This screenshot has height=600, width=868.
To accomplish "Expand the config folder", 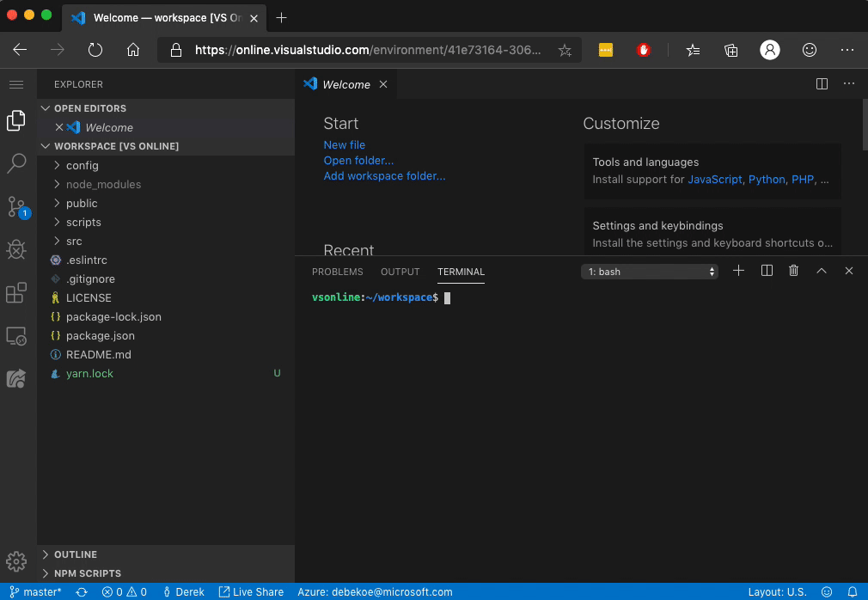I will (166, 166).
